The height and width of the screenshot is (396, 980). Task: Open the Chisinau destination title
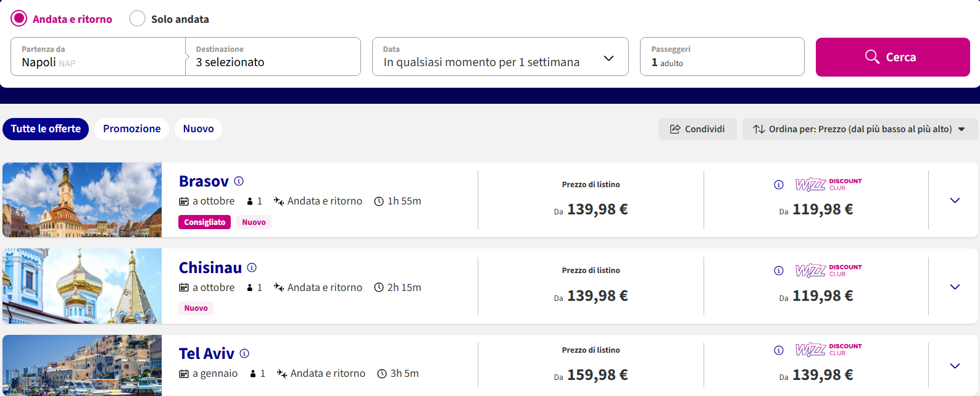pyautogui.click(x=210, y=268)
